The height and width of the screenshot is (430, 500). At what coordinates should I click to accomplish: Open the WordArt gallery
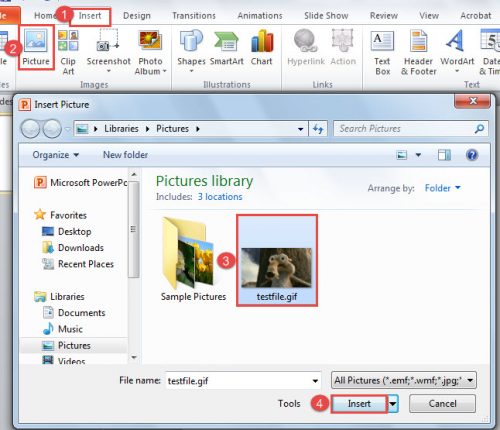(457, 51)
